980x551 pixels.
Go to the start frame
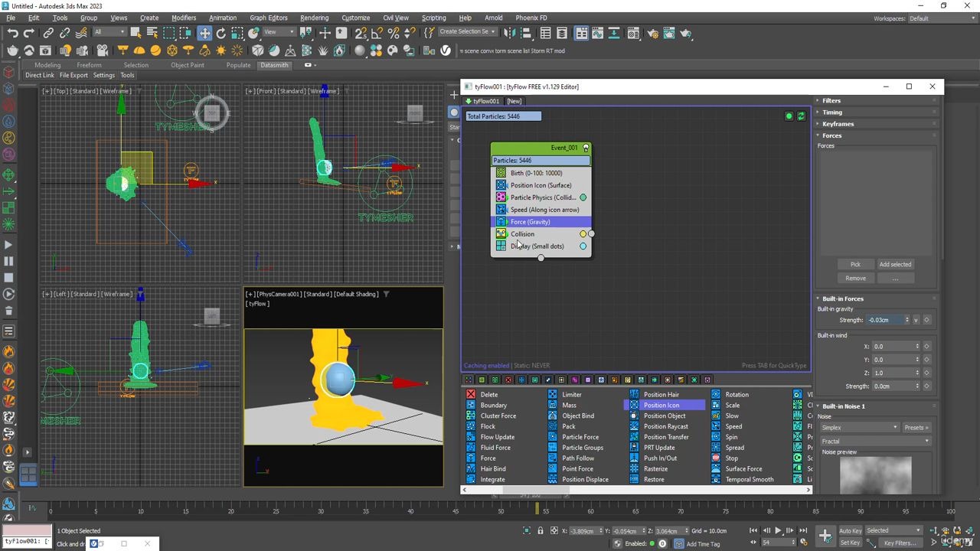click(x=753, y=531)
